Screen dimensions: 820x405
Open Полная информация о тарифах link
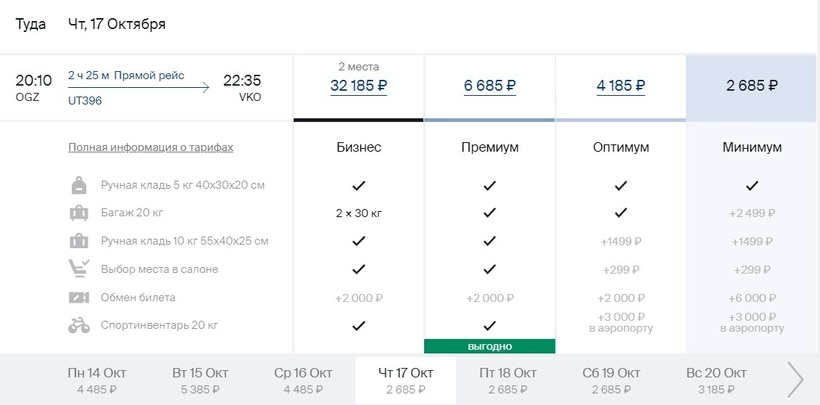tap(151, 148)
